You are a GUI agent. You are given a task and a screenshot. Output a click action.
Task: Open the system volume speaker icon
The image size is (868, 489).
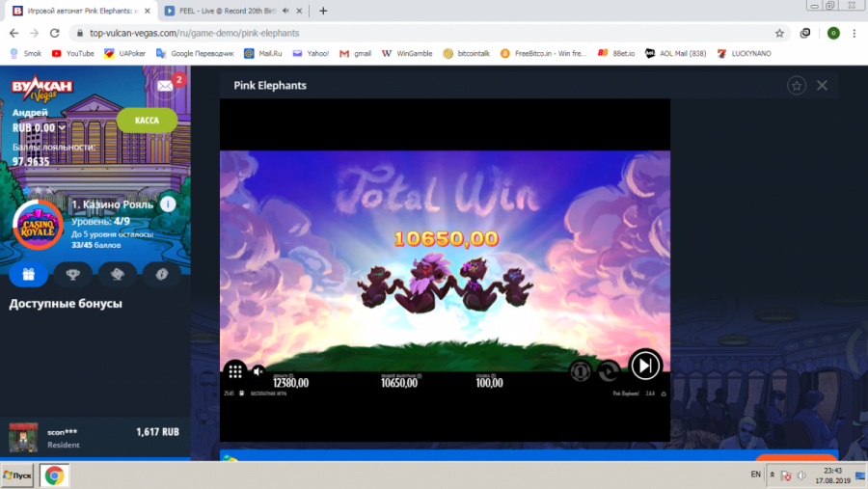[x=801, y=475]
